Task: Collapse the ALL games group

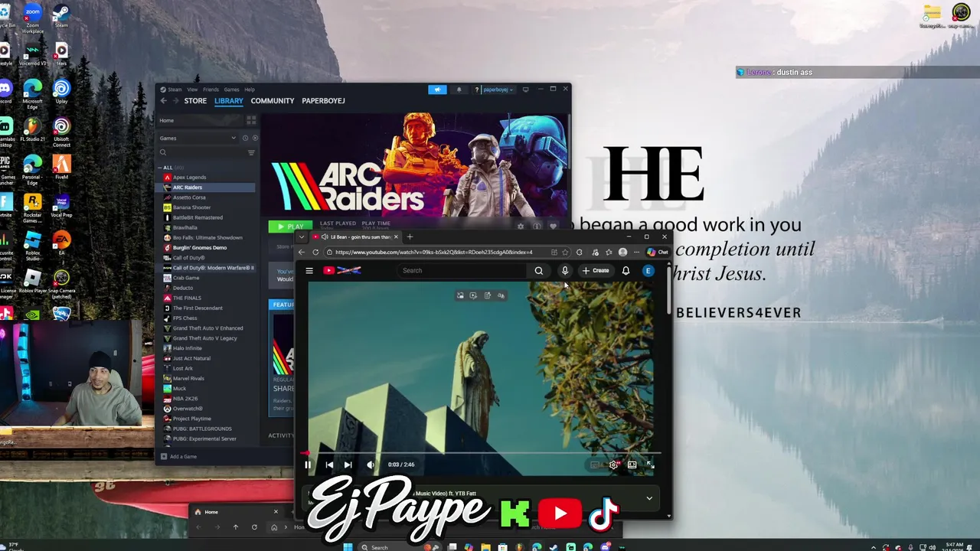Action: pos(161,168)
